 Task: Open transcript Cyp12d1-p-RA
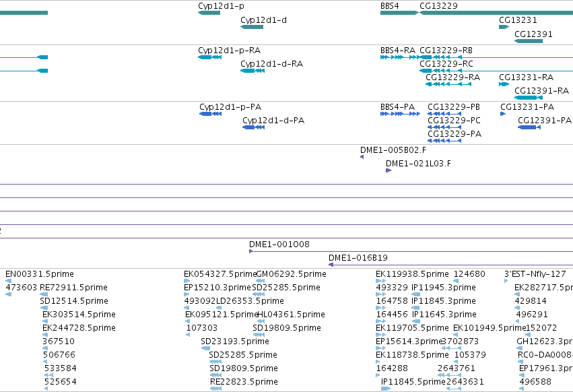pyautogui.click(x=210, y=57)
